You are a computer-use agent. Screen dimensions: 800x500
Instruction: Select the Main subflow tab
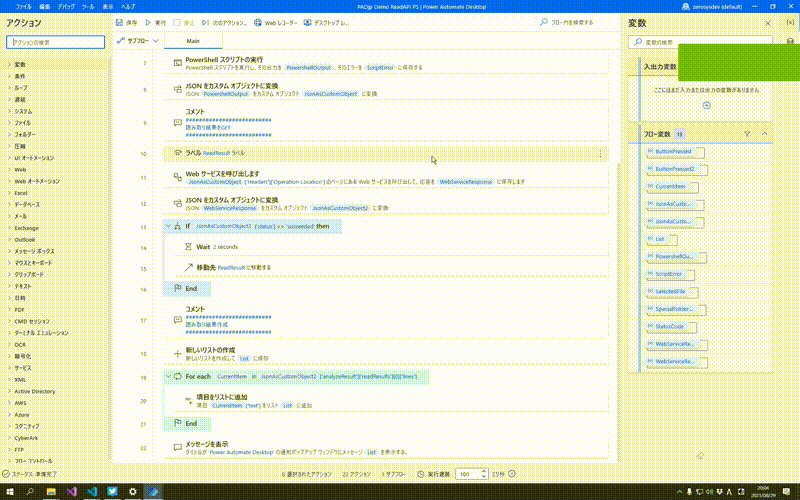pos(193,41)
